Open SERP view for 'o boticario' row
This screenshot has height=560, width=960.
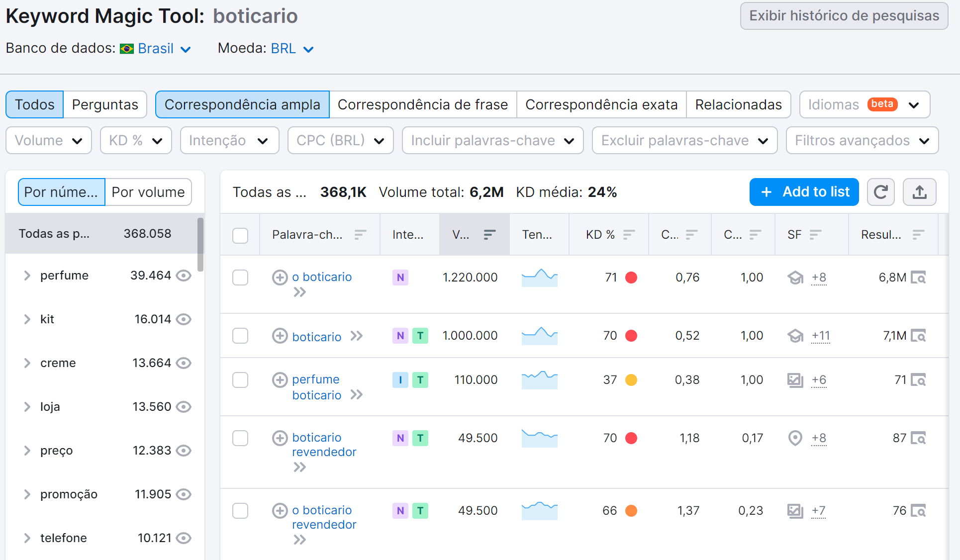pos(918,278)
